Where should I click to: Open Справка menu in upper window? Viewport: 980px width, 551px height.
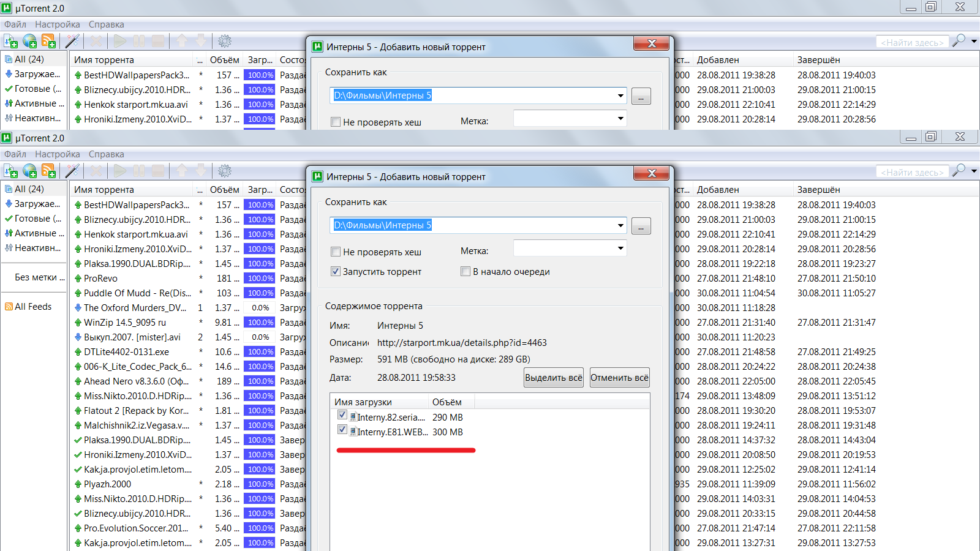pyautogui.click(x=107, y=24)
